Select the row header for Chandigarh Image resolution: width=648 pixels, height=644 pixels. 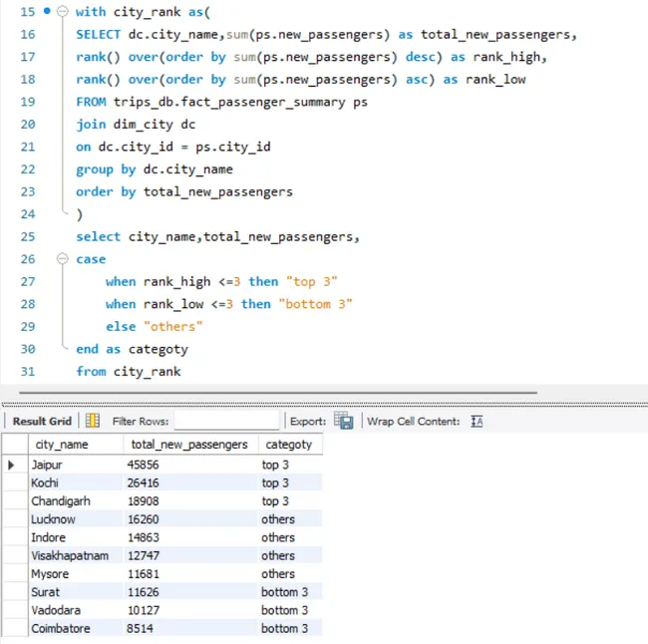12,501
